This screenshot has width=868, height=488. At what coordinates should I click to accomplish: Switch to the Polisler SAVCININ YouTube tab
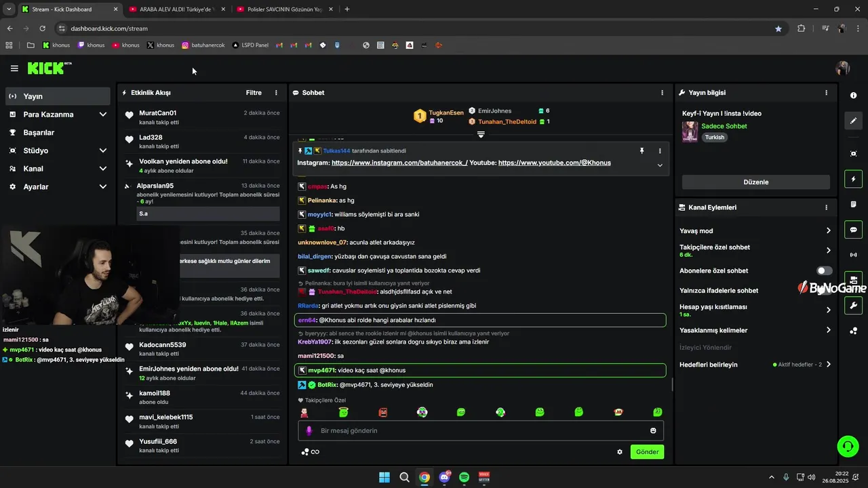click(x=285, y=9)
